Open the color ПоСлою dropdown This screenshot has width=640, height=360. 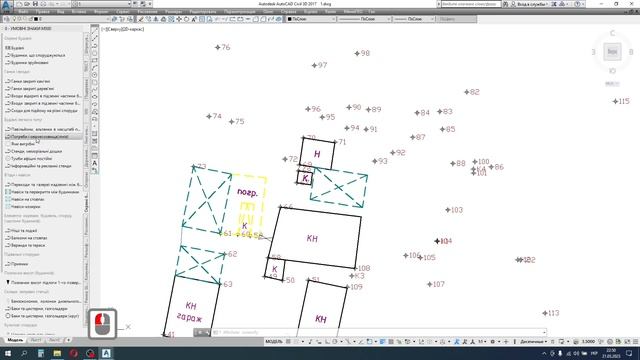pyautogui.click(x=311, y=19)
